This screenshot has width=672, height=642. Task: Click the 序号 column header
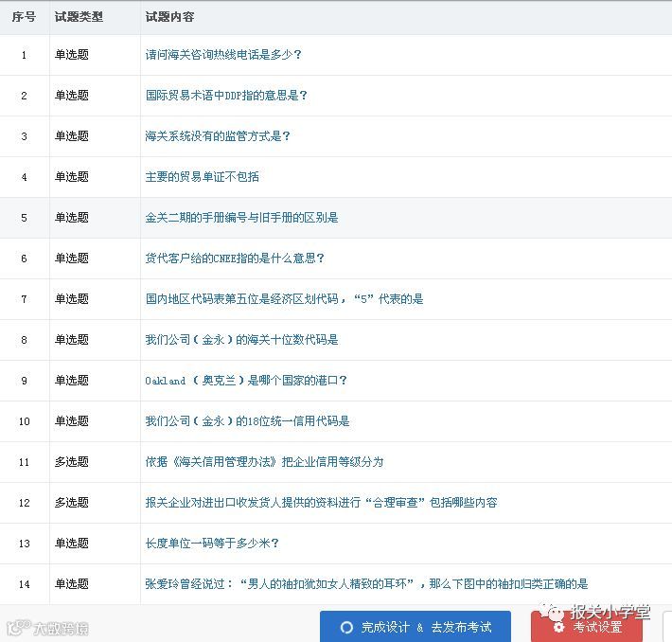[24, 17]
